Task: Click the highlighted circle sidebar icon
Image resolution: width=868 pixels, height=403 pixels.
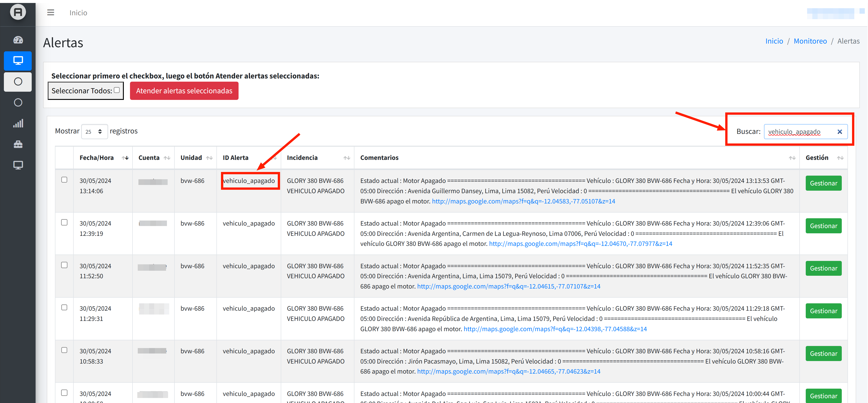Action: (18, 82)
